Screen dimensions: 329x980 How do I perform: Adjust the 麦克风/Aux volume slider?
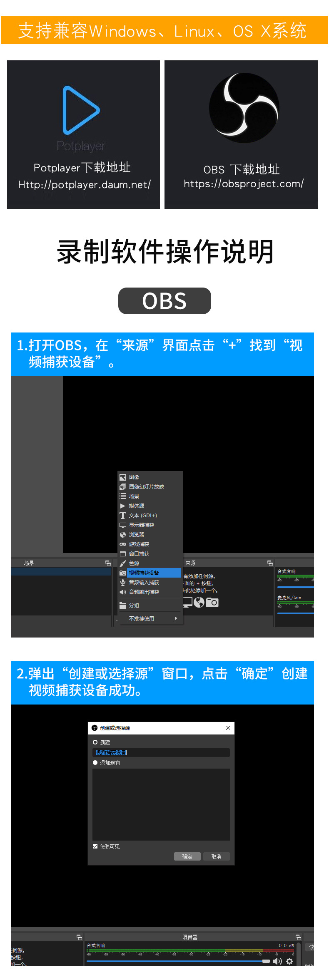pyautogui.click(x=296, y=613)
